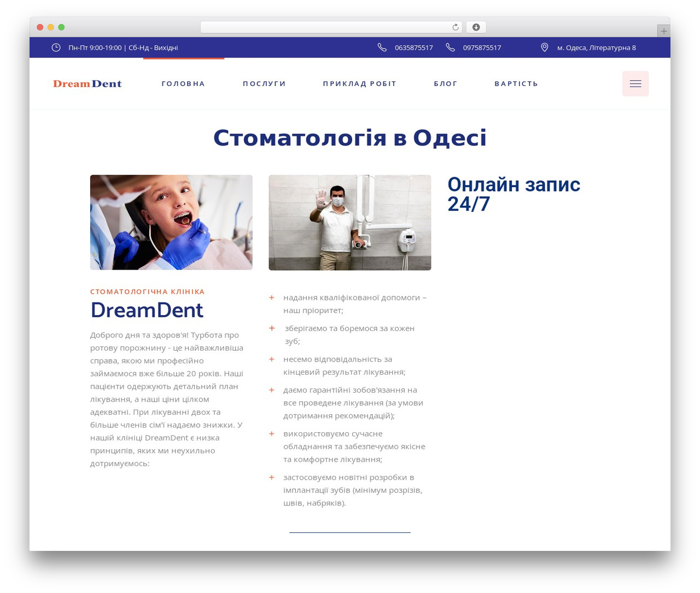Viewport: 700px width, 593px height.
Task: Click the СТОМАТОЛОГІЧНА КЛІНІКА subtitle
Action: click(148, 292)
